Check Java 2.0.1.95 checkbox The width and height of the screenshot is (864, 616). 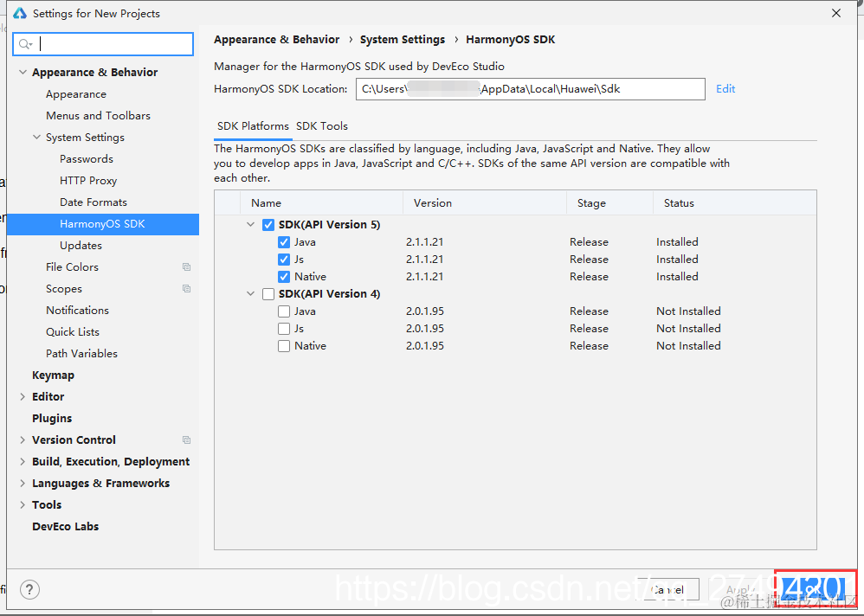coord(284,311)
